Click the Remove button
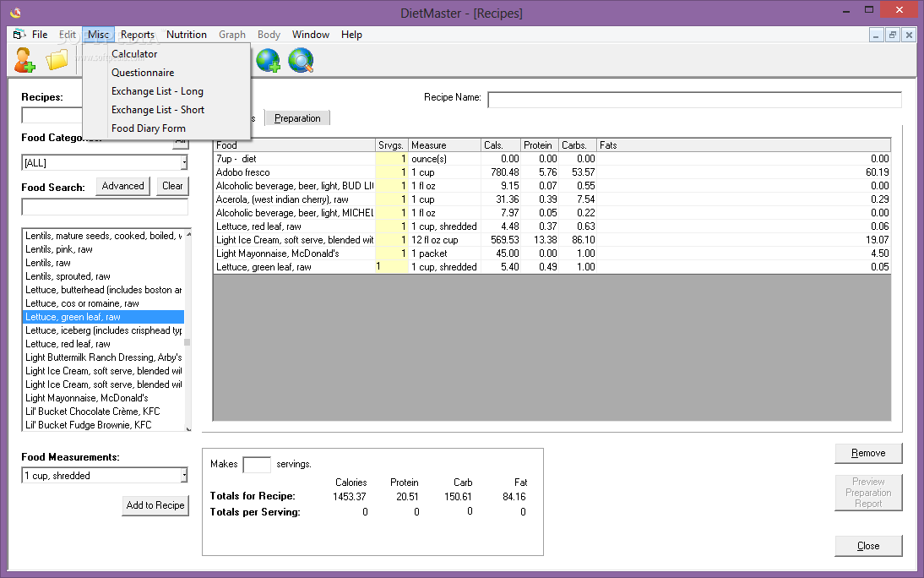The width and height of the screenshot is (924, 578). [x=868, y=453]
